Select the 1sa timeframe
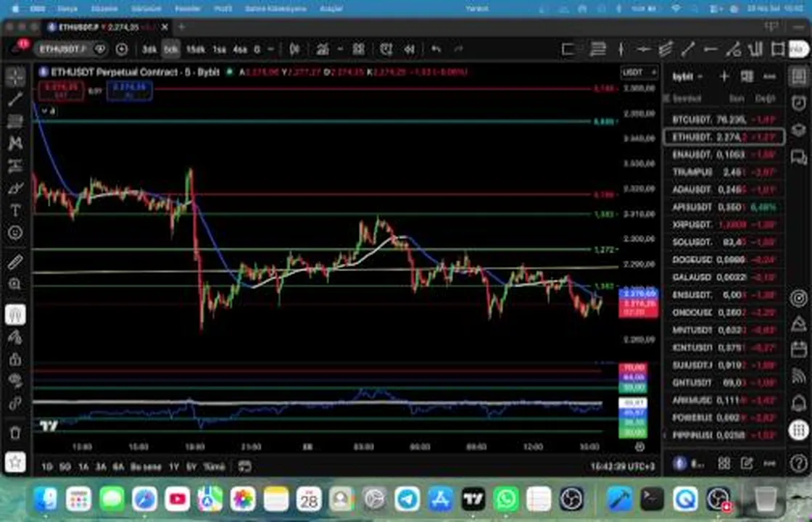 tap(220, 49)
